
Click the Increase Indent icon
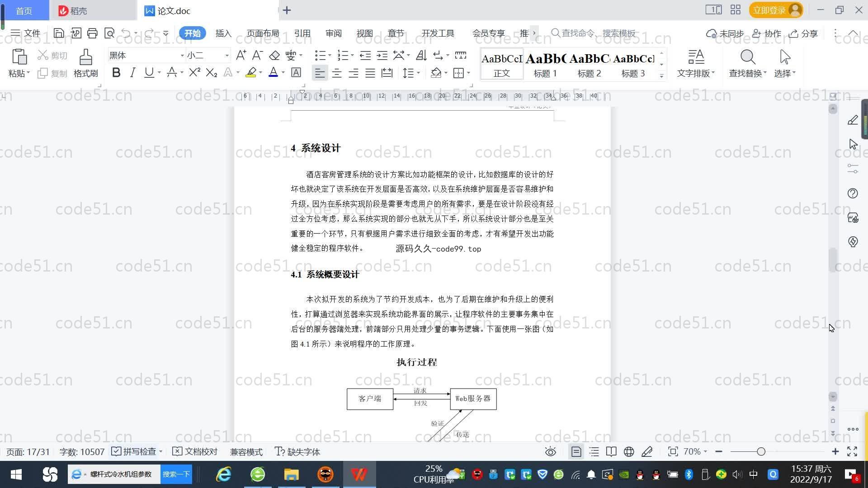(382, 55)
